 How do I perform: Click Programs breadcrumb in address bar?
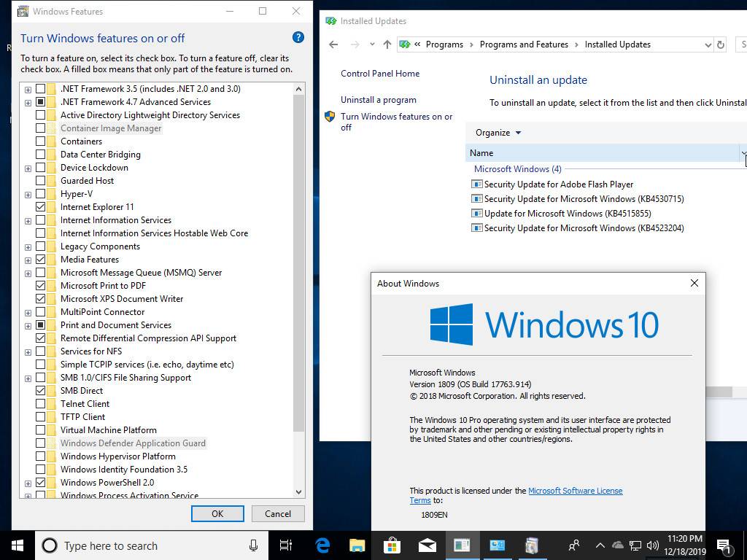[x=444, y=44]
